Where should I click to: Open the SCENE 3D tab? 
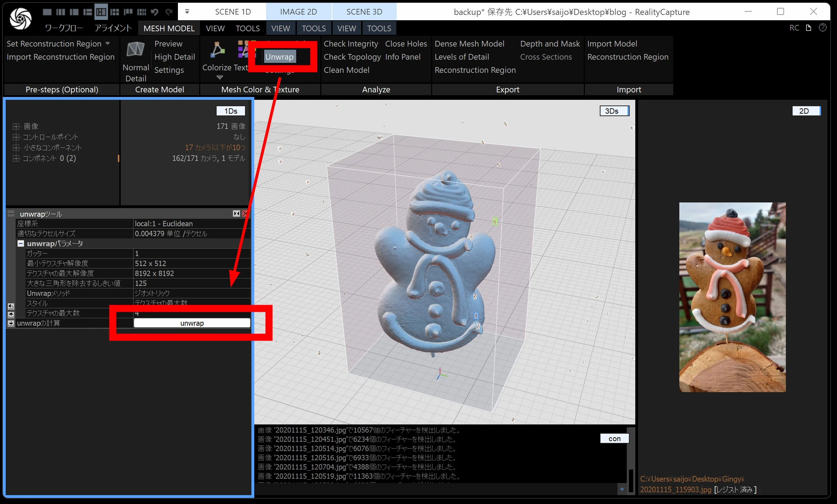(x=364, y=12)
